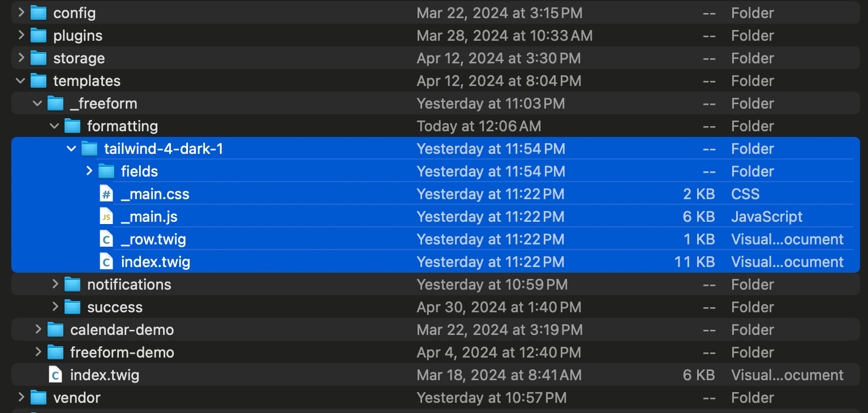The height and width of the screenshot is (413, 868).
Task: Click the root-level index.twig file icon
Action: (x=55, y=375)
